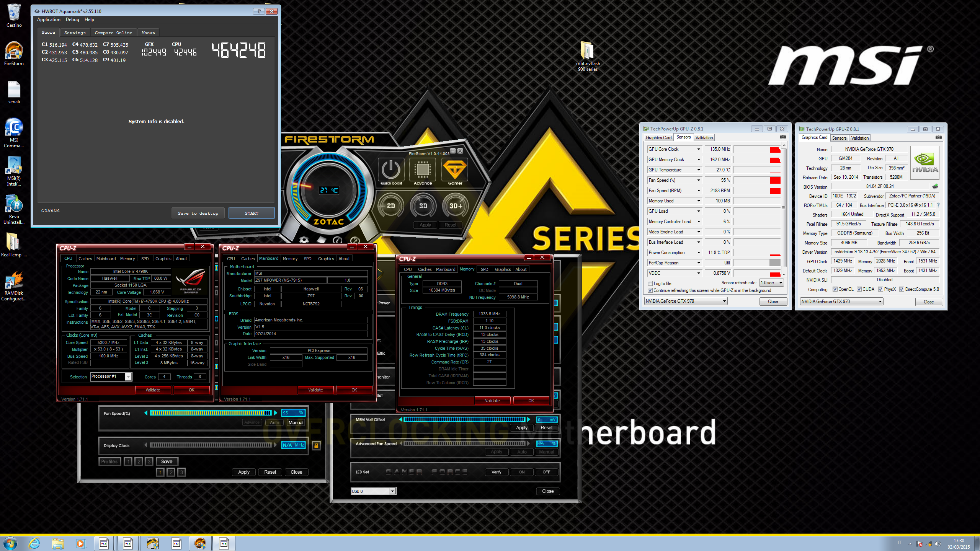The height and width of the screenshot is (551, 980).
Task: Click Bus Interface question mark in GPU-Z
Action: point(938,205)
